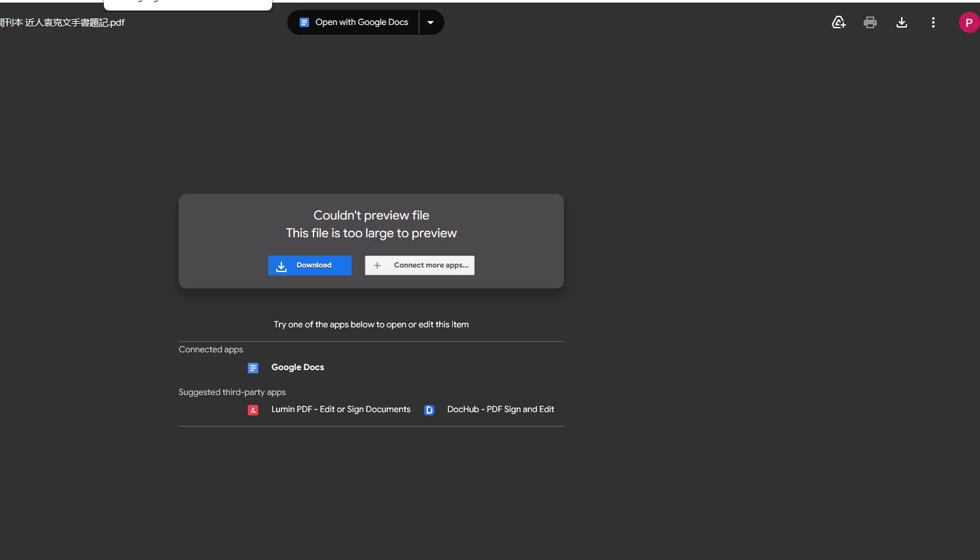Click the Google Docs icon under Connected apps
The width and height of the screenshot is (980, 560).
[x=253, y=368]
